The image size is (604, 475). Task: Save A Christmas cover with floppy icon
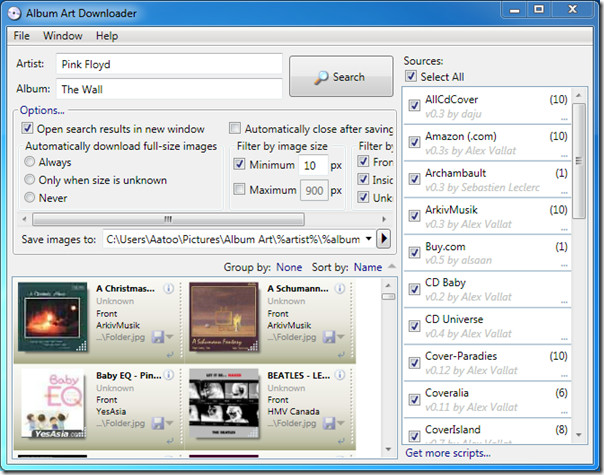tap(158, 337)
